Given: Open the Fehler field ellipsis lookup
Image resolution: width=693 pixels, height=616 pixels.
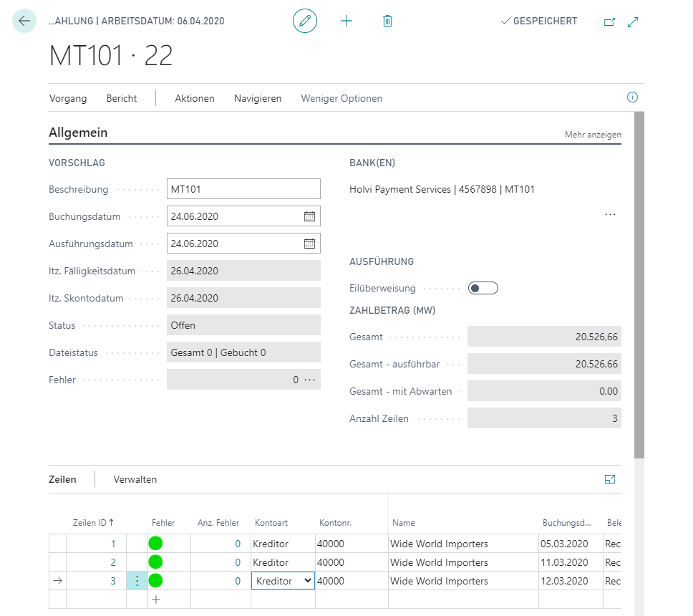Looking at the screenshot, I should (x=310, y=380).
